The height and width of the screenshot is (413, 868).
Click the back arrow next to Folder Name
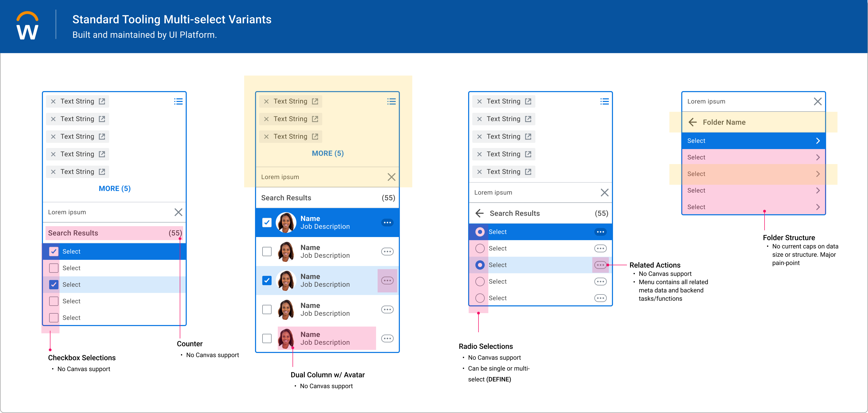[x=693, y=122]
